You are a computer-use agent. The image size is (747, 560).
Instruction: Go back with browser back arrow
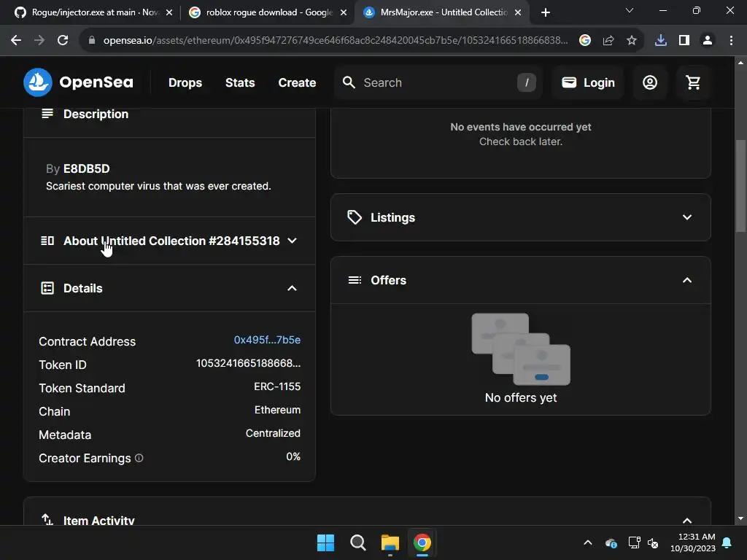[x=16, y=41]
